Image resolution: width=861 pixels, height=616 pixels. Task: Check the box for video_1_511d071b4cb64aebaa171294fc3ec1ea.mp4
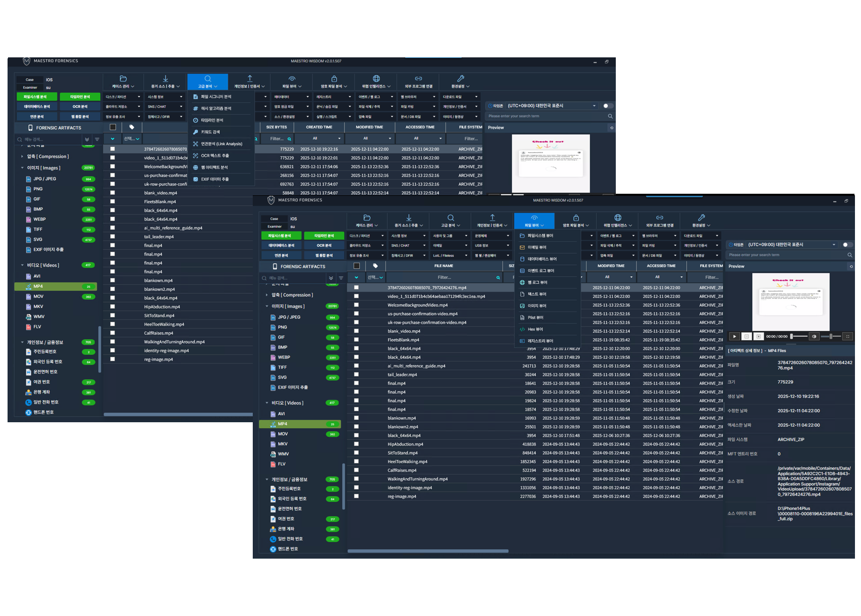coord(356,296)
